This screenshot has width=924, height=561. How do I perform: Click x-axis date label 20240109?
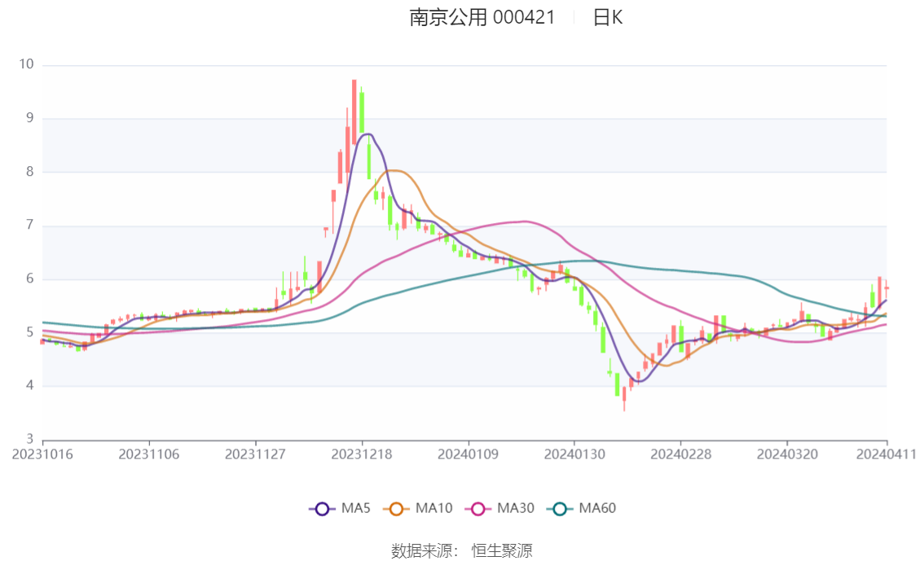pyautogui.click(x=468, y=454)
